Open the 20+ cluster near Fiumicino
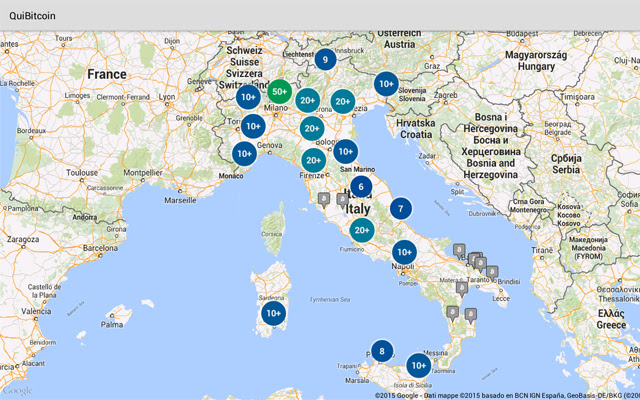This screenshot has height=400, width=640. 362,230
